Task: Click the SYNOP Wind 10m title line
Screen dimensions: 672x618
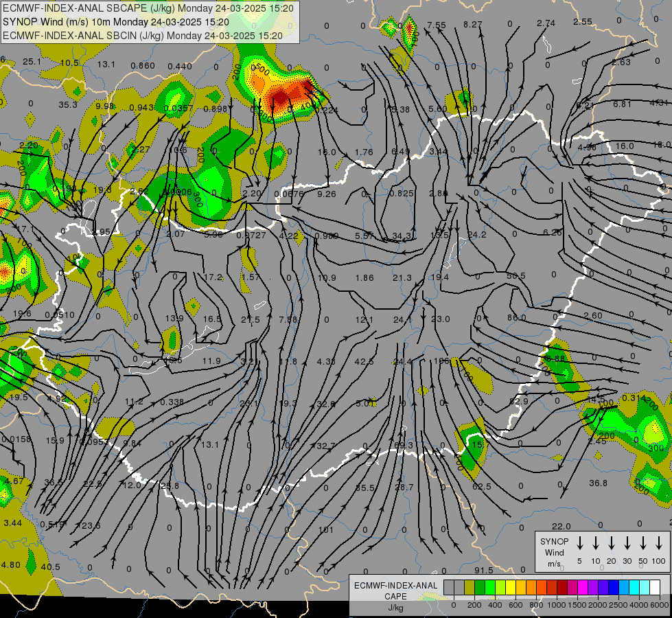Action: pyautogui.click(x=116, y=22)
